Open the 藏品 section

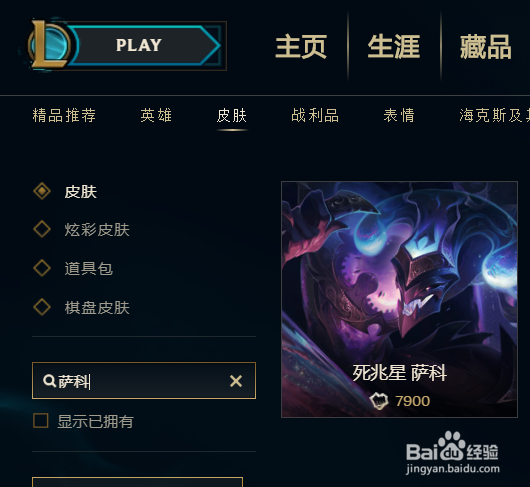pyautogui.click(x=486, y=46)
